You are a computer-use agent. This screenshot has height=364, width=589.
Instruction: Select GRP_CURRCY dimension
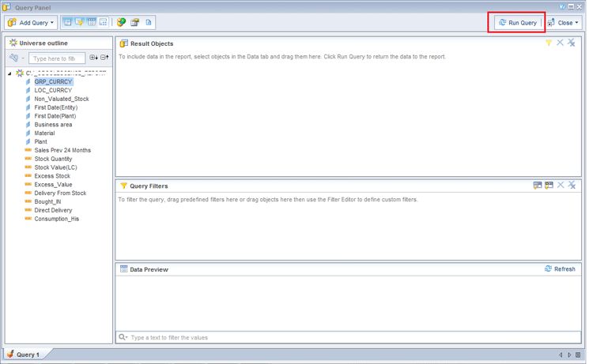[53, 81]
